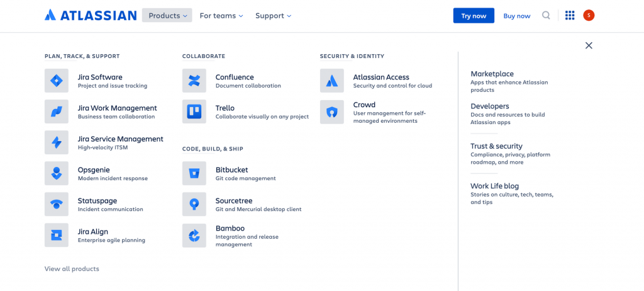Open the Jira Service Management title link
Image resolution: width=644 pixels, height=291 pixels.
tap(120, 139)
